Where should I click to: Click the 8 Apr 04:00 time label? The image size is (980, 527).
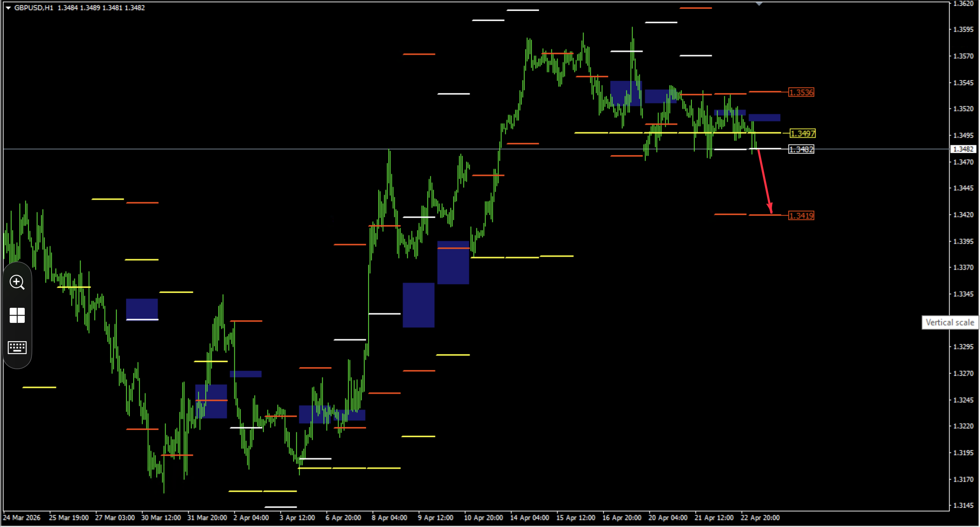390,518
